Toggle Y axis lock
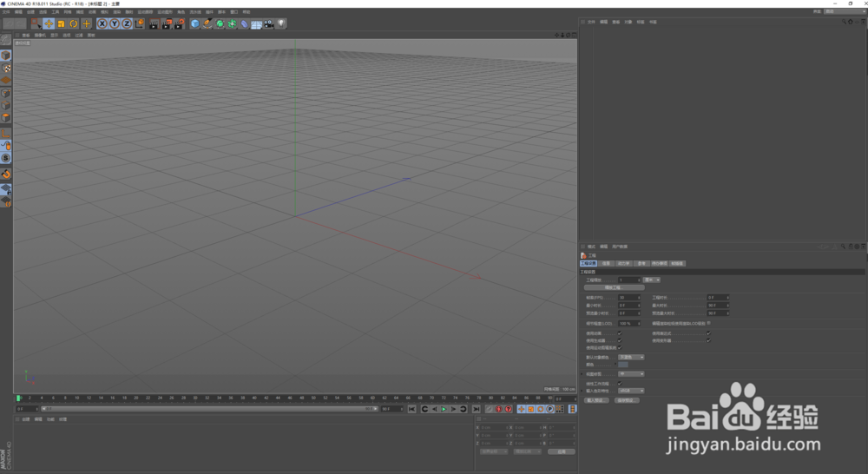868x474 pixels. 114,23
